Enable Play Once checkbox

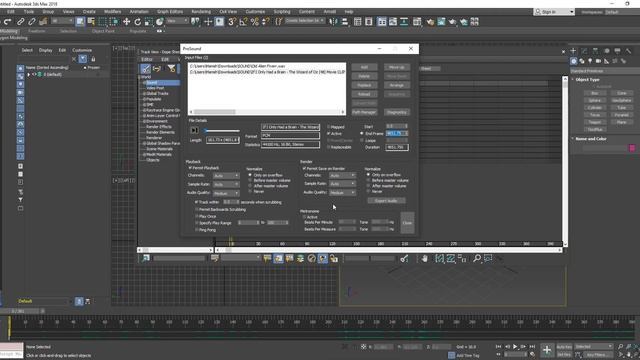point(197,216)
